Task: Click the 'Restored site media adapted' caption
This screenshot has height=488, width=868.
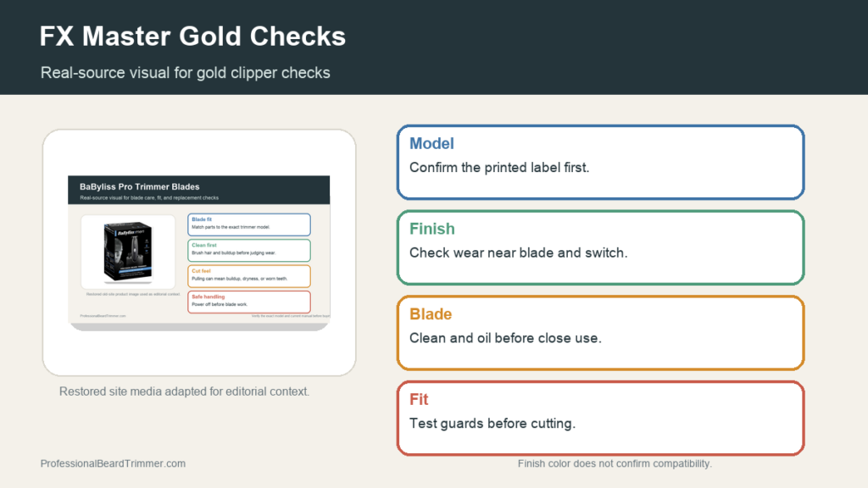Action: click(184, 391)
